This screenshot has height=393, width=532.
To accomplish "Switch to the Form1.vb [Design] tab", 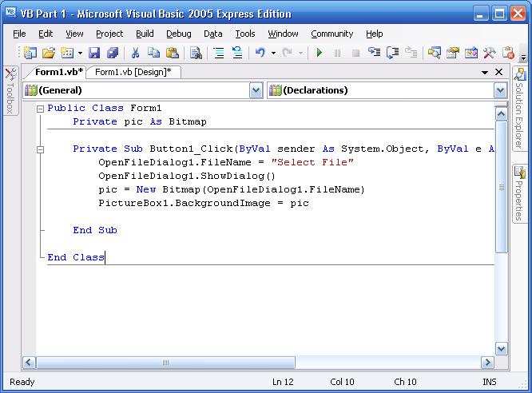I will click(133, 72).
